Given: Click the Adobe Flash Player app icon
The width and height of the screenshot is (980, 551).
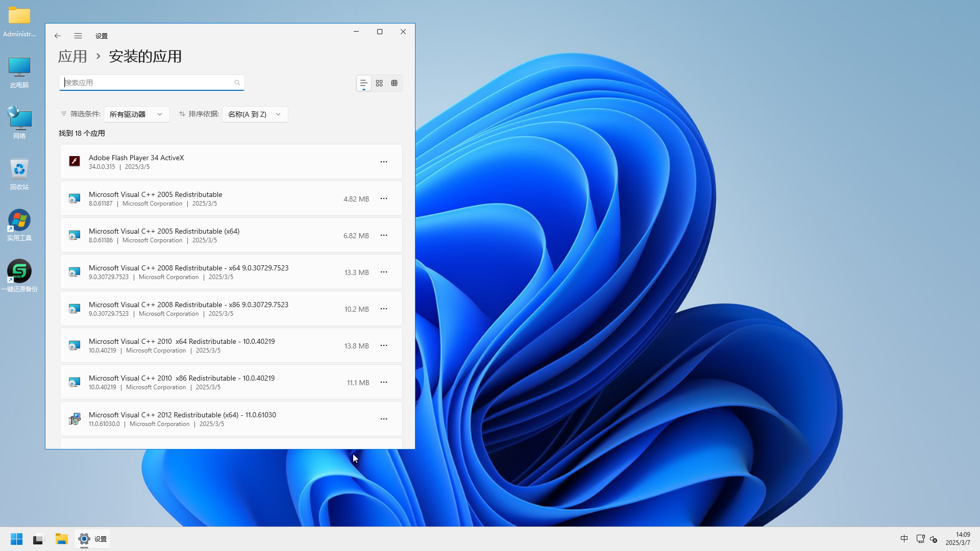Looking at the screenshot, I should click(75, 161).
